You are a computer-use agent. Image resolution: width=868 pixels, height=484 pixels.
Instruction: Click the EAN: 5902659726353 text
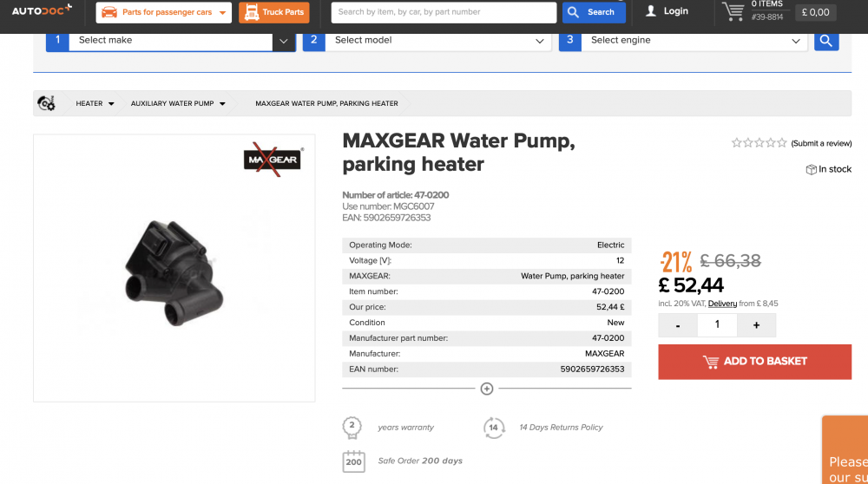[x=386, y=218]
